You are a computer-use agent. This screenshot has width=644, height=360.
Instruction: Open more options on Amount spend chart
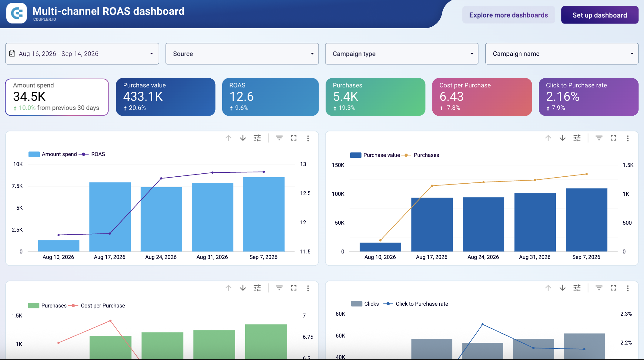(x=308, y=138)
